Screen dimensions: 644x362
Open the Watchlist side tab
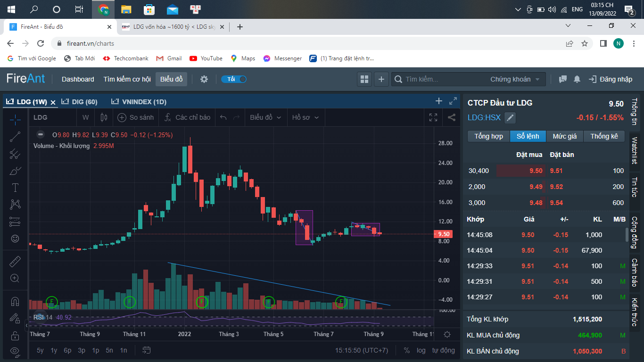(634, 150)
